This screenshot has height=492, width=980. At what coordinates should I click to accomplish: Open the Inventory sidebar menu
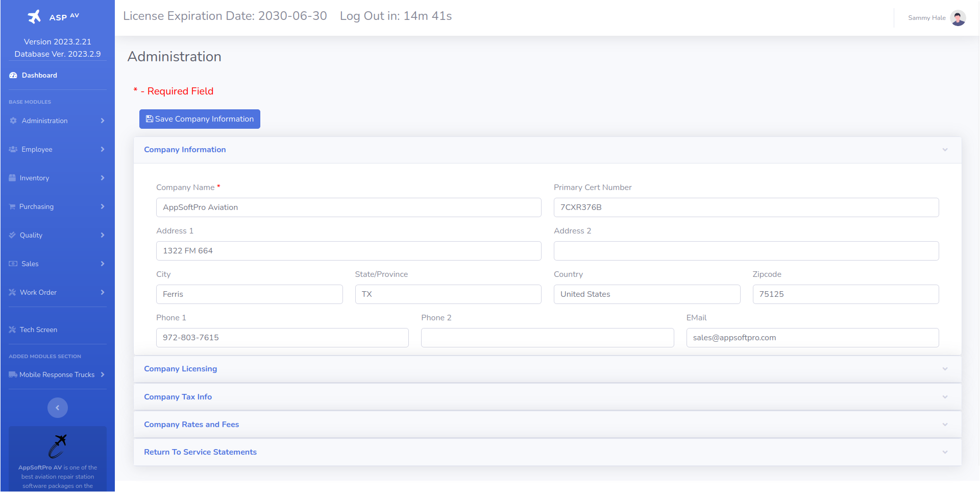click(x=34, y=178)
